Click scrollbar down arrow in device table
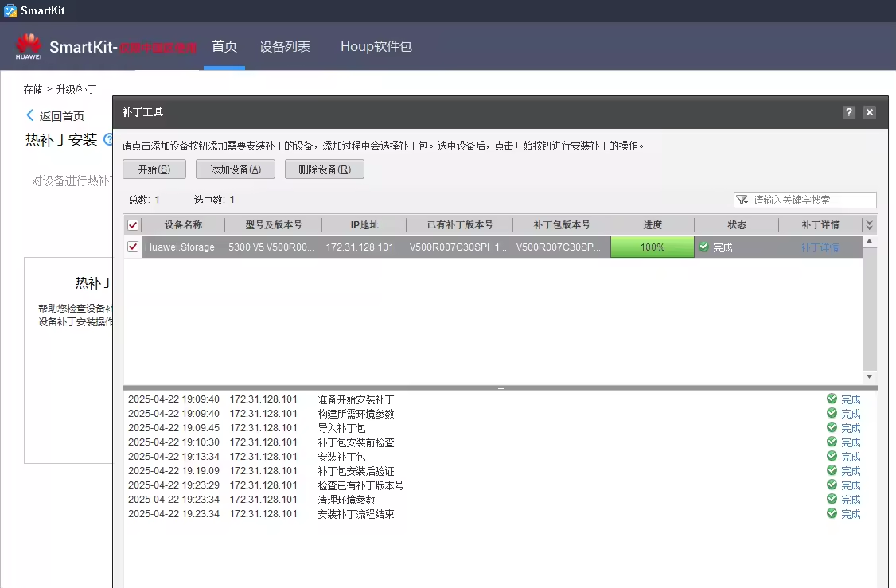This screenshot has width=896, height=588. [869, 376]
